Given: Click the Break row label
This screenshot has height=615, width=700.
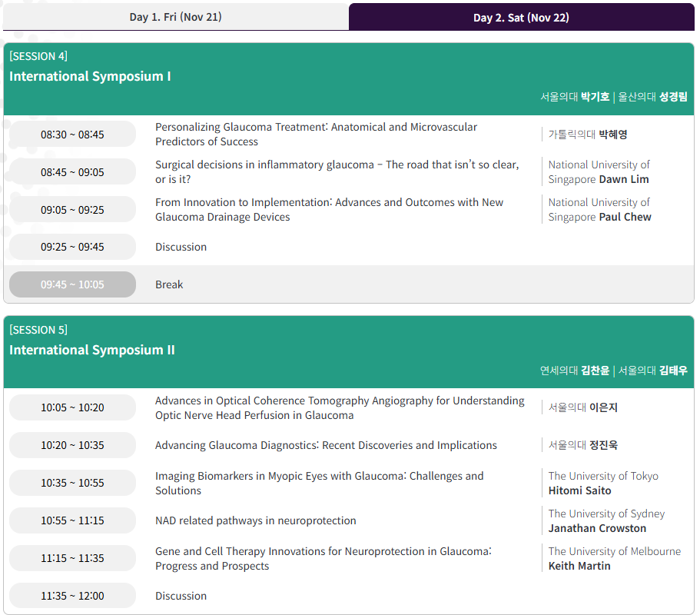Looking at the screenshot, I should point(169,284).
